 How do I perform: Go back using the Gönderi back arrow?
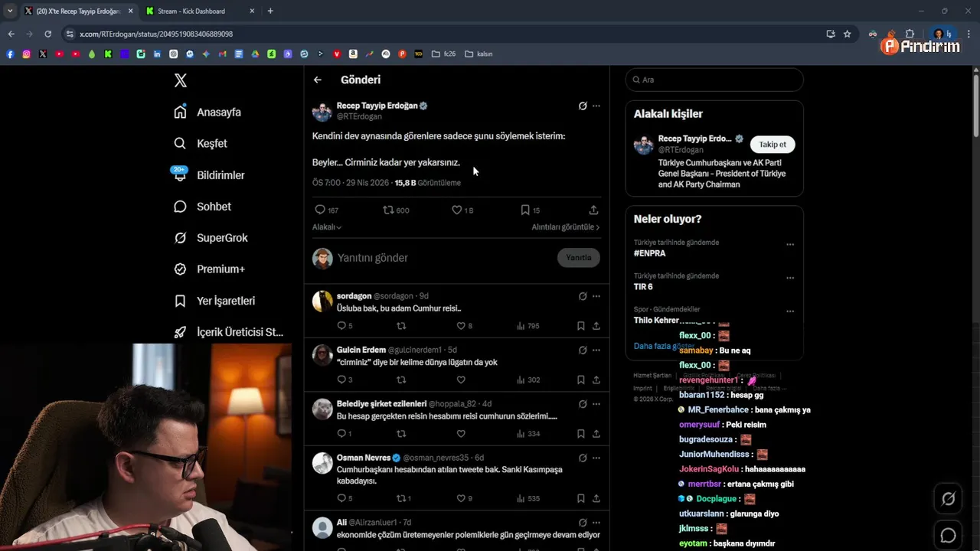(317, 80)
